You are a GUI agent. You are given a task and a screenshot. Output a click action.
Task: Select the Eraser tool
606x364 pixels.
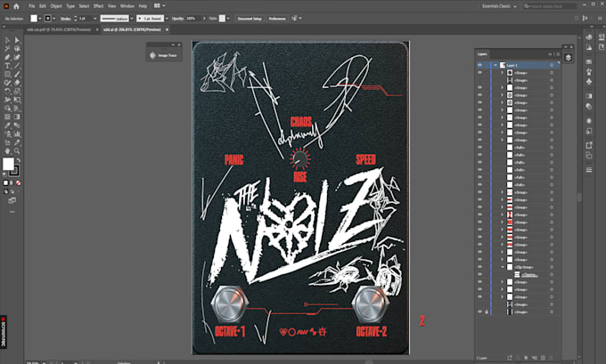point(17,83)
